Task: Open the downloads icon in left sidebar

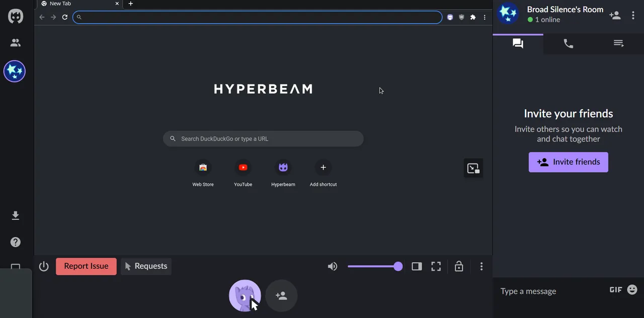Action: [x=16, y=216]
